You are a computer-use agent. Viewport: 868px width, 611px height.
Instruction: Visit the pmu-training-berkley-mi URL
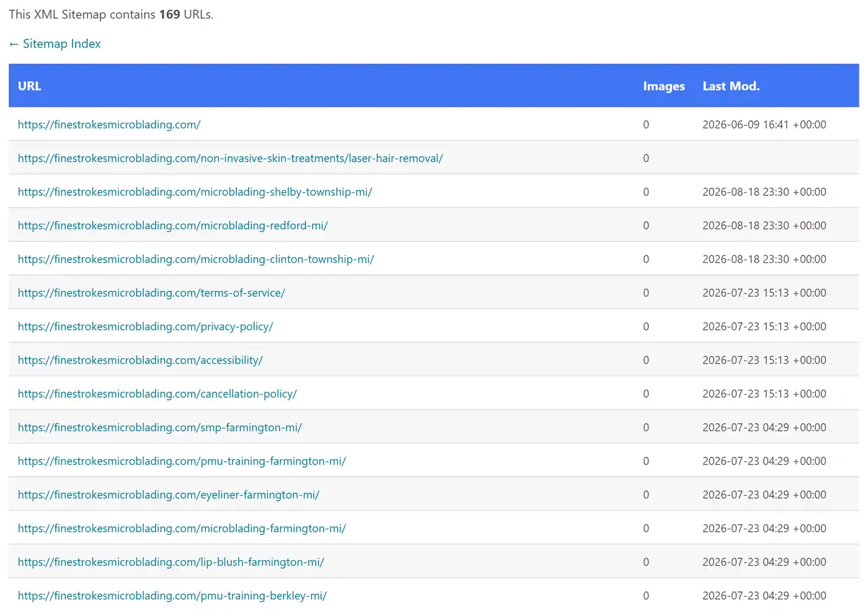pyautogui.click(x=172, y=596)
